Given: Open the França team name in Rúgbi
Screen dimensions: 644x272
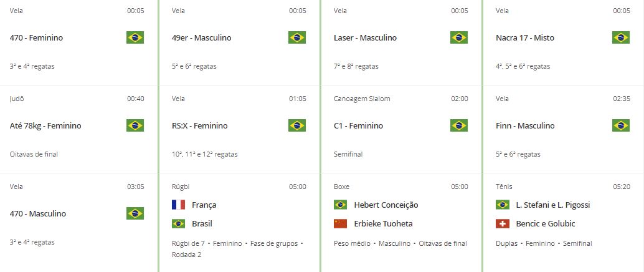Looking at the screenshot, I should [204, 205].
